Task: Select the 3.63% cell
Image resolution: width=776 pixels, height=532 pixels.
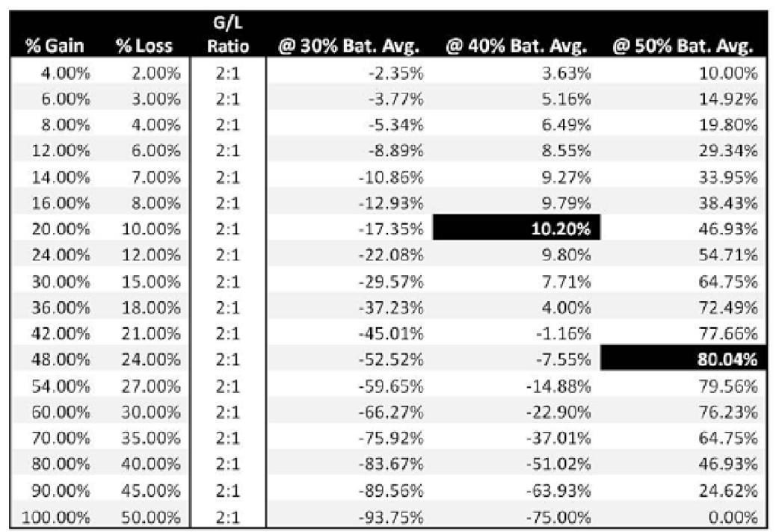Action: (x=566, y=73)
